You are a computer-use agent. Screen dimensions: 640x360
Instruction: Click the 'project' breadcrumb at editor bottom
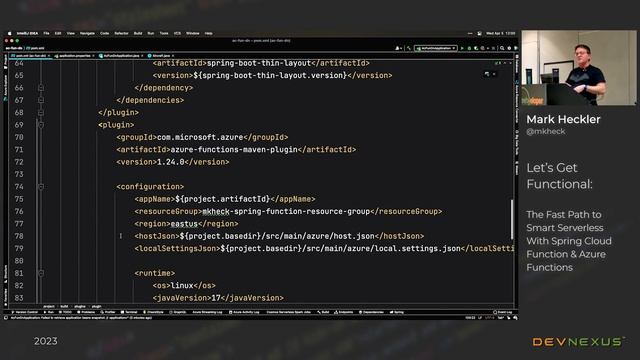click(49, 307)
